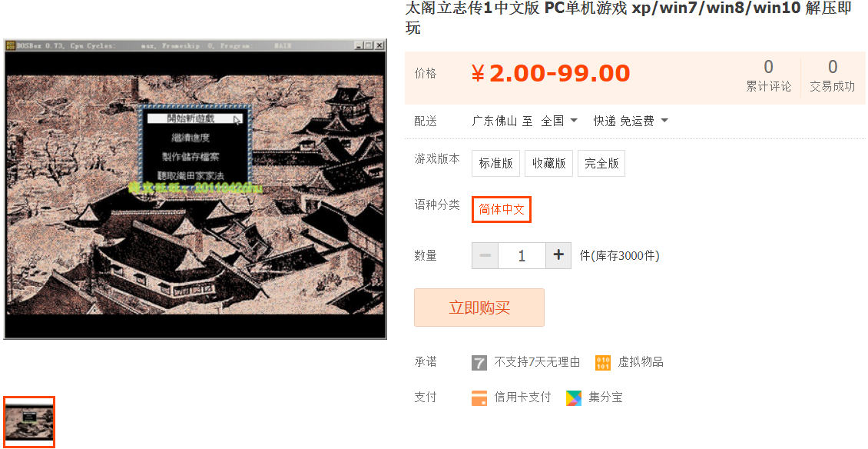Choose the 收藏版 game version option

(548, 163)
